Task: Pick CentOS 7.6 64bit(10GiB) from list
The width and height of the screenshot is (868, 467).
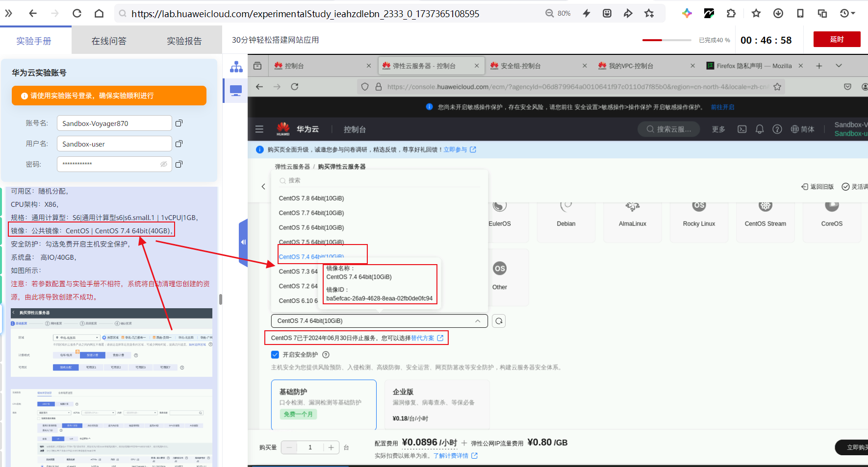Action: [311, 228]
